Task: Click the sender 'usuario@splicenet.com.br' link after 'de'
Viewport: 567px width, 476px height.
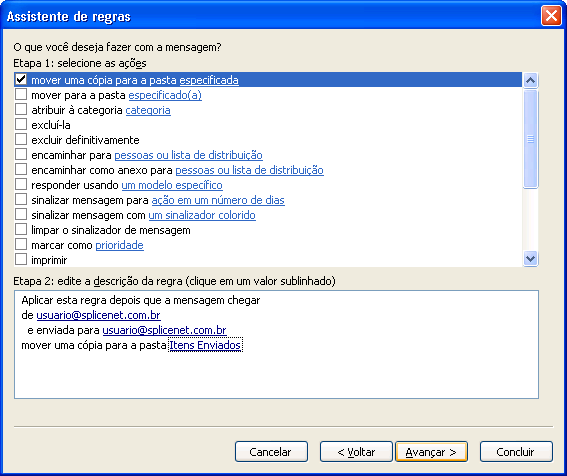Action: tap(98, 315)
